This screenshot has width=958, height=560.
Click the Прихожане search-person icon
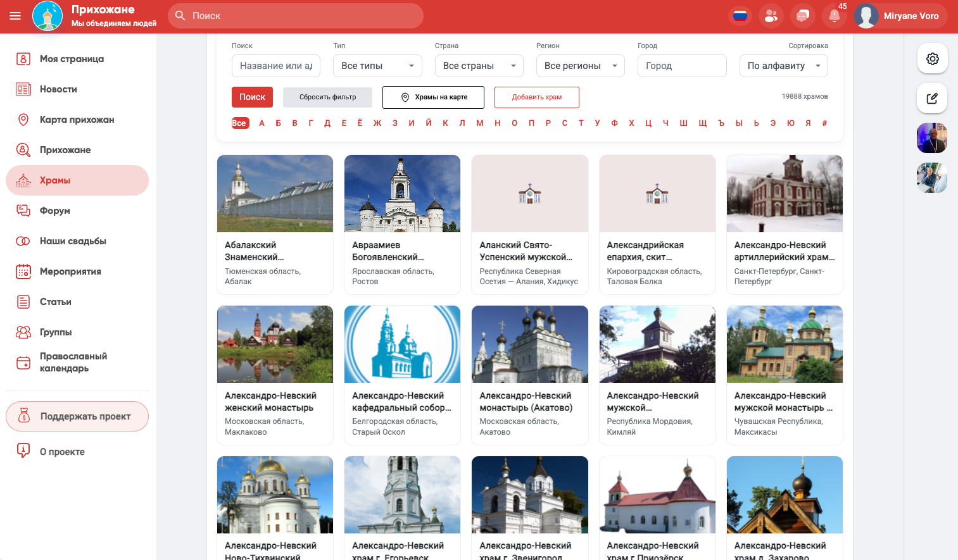click(23, 150)
